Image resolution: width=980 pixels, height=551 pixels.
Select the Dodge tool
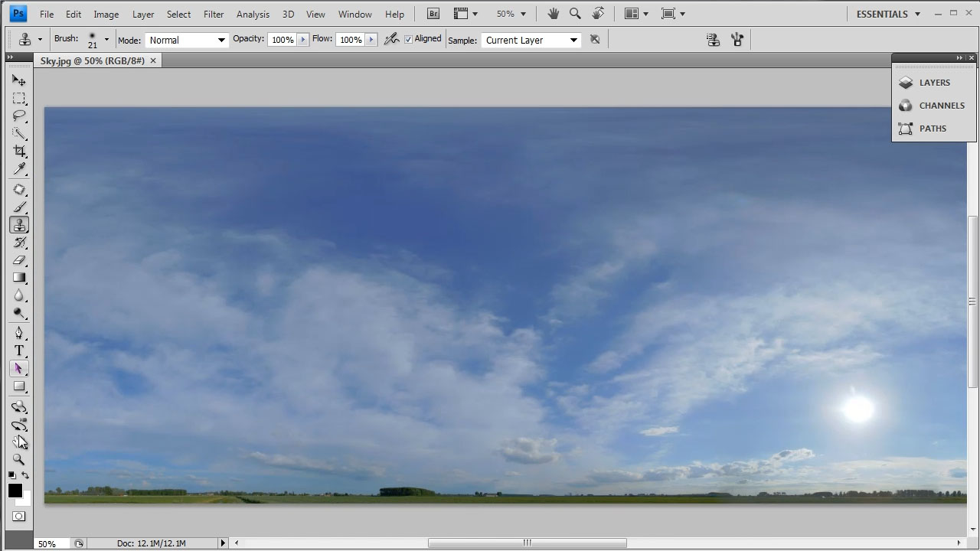click(x=19, y=314)
